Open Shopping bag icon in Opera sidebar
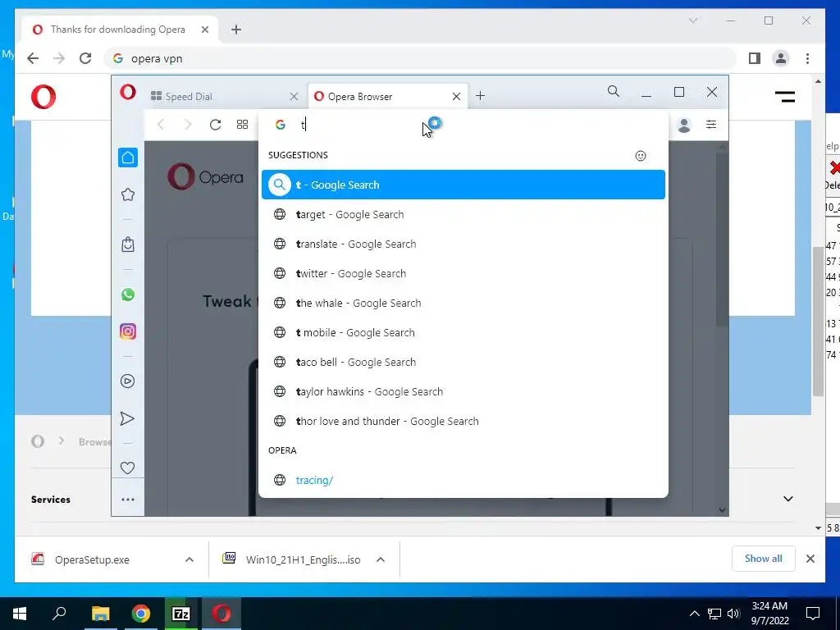 click(x=127, y=244)
